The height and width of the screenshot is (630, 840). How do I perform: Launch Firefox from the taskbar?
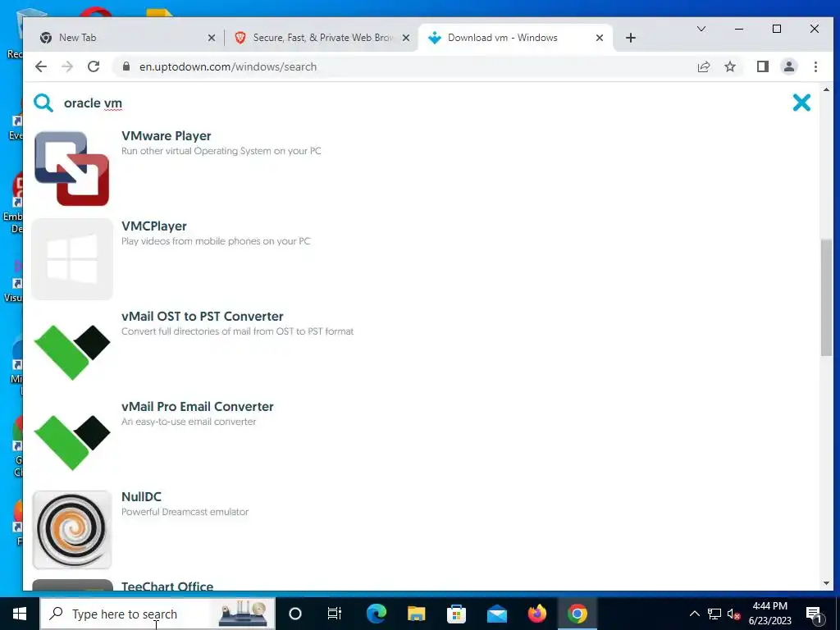tap(536, 614)
